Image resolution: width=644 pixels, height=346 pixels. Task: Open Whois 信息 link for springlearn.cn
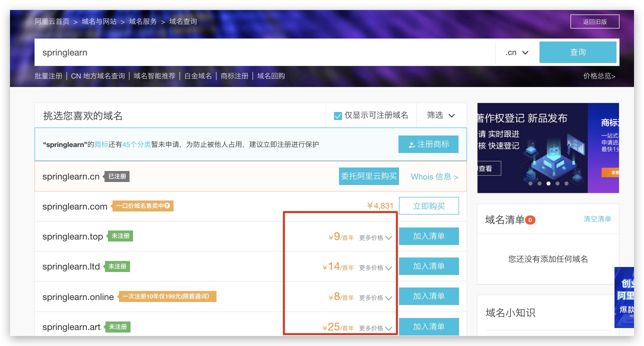(434, 177)
